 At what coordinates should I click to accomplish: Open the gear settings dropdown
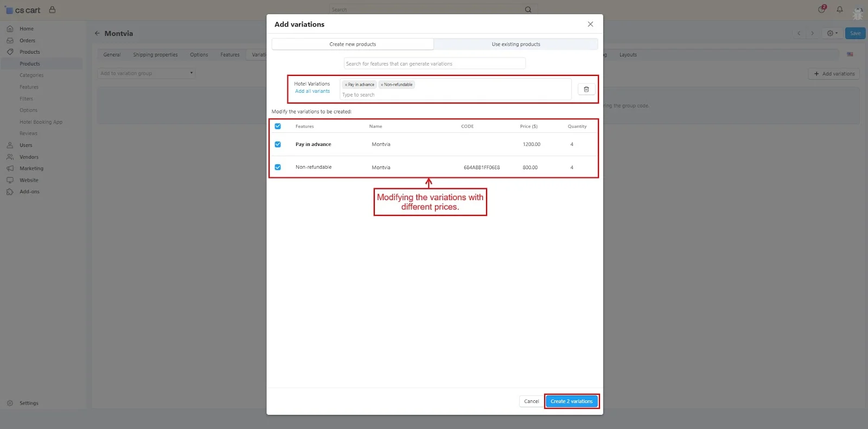click(x=832, y=34)
